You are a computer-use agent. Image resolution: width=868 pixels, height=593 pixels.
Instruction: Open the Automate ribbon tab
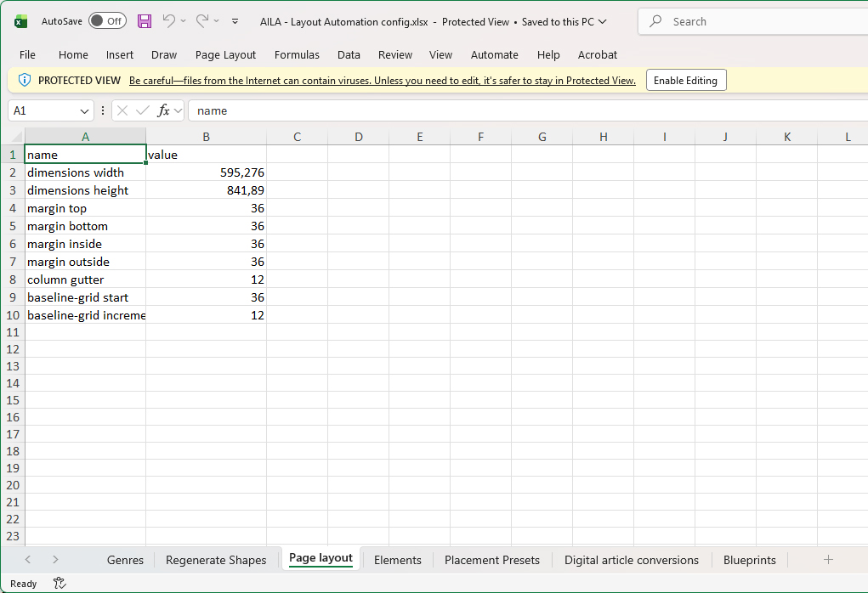494,54
